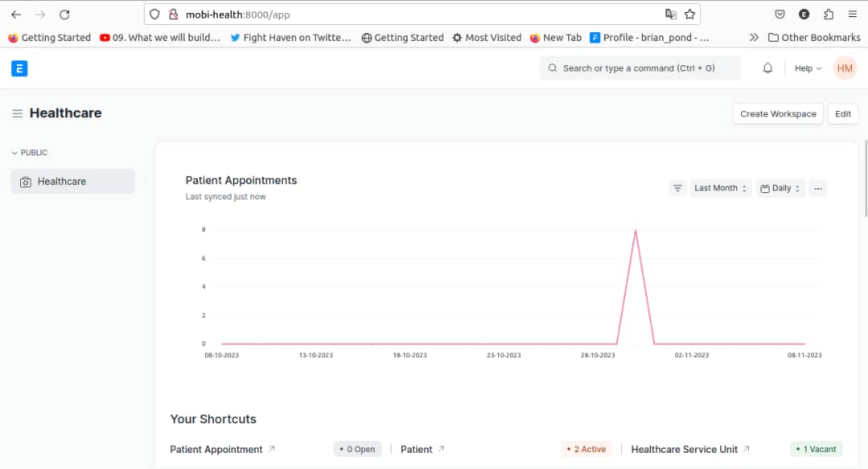Open the ellipsis menu on the chart
Image resolution: width=868 pixels, height=469 pixels.
click(x=818, y=187)
